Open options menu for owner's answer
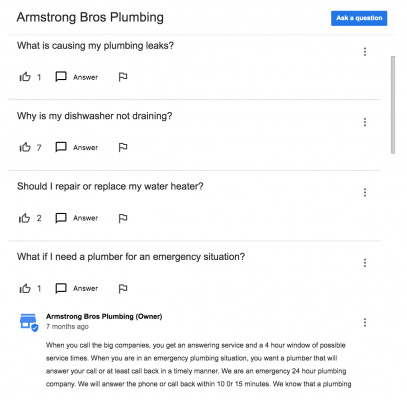Viewport: 407px width, 400px height. pyautogui.click(x=365, y=322)
